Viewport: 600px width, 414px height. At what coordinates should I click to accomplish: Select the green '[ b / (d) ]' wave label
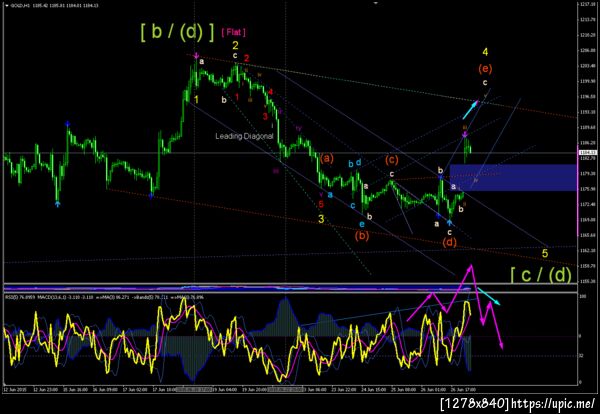pyautogui.click(x=178, y=32)
